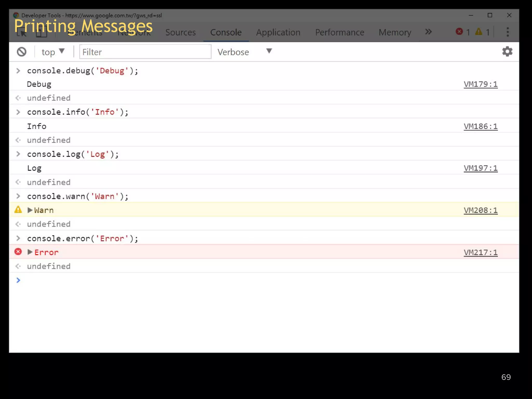This screenshot has width=532, height=399.
Task: Clear the console with the clear icon
Action: [x=22, y=52]
